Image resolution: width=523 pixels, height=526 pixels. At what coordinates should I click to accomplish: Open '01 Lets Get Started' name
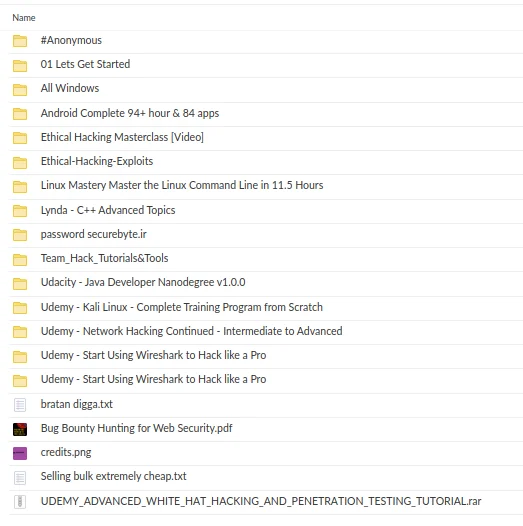pyautogui.click(x=85, y=64)
